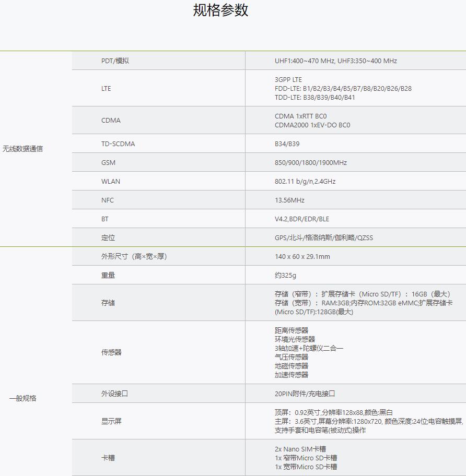466x476 pixels.
Task: Click the 加速传感器 entry
Action: pos(292,375)
